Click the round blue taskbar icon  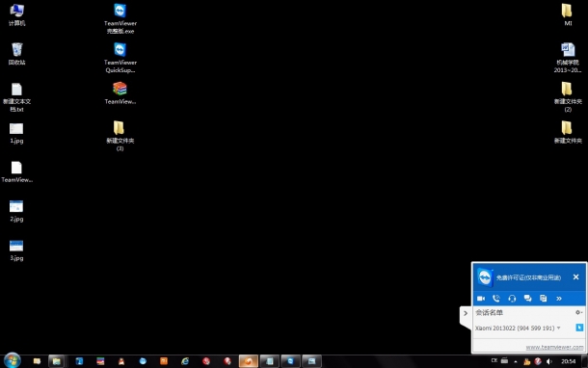[x=143, y=361]
